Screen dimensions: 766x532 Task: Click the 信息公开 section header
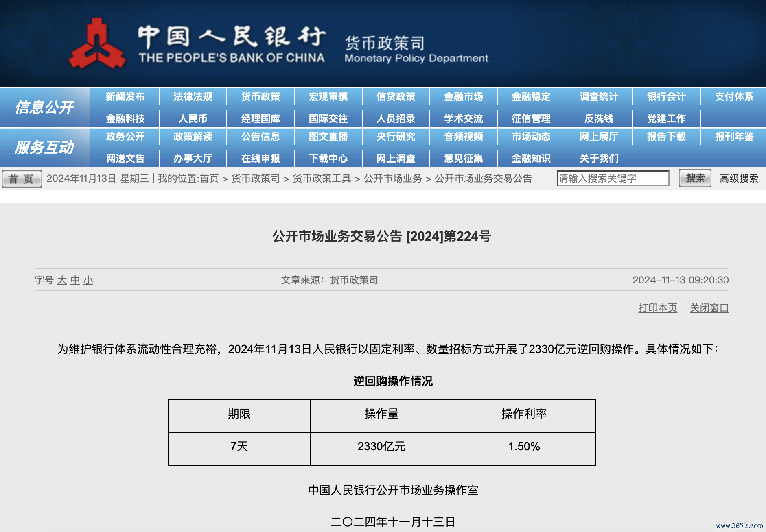point(44,107)
